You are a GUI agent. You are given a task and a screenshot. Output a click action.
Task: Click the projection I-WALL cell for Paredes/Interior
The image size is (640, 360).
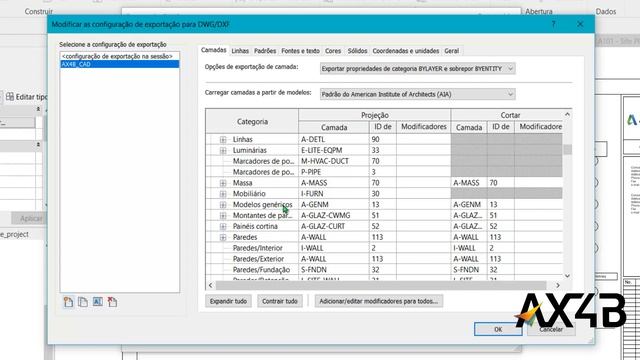(333, 248)
